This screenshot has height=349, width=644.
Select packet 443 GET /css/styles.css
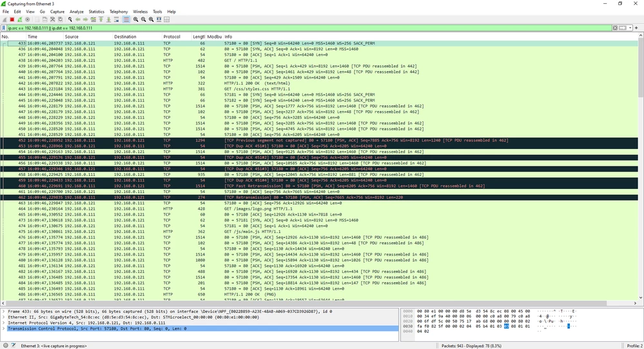point(319,89)
